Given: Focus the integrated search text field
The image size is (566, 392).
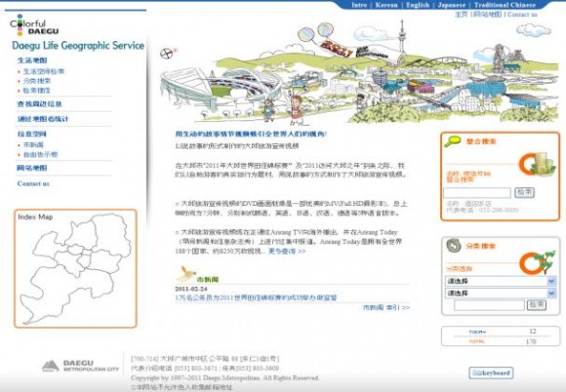Looking at the screenshot, I should (x=477, y=192).
